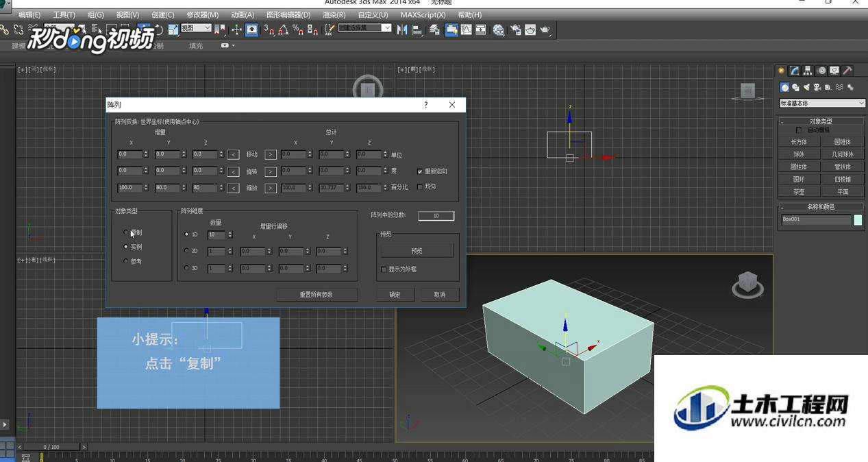Click the 移动 incremental X spinner arrows
This screenshot has width=868, height=462.
(x=146, y=154)
